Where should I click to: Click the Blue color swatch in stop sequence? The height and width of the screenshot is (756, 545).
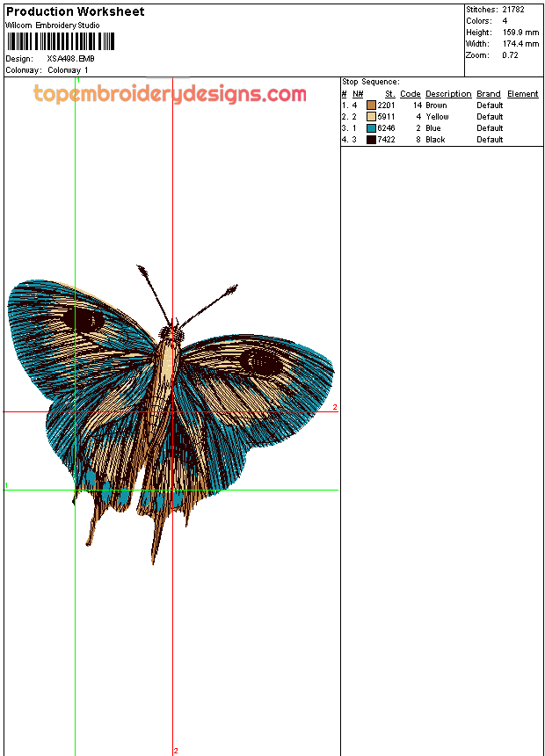[x=371, y=128]
